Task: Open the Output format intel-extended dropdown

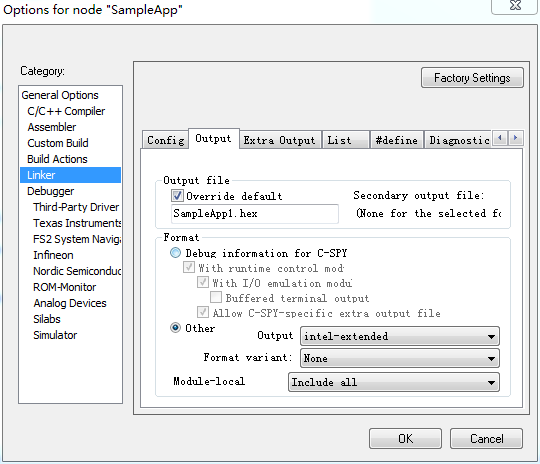Action: tap(400, 336)
